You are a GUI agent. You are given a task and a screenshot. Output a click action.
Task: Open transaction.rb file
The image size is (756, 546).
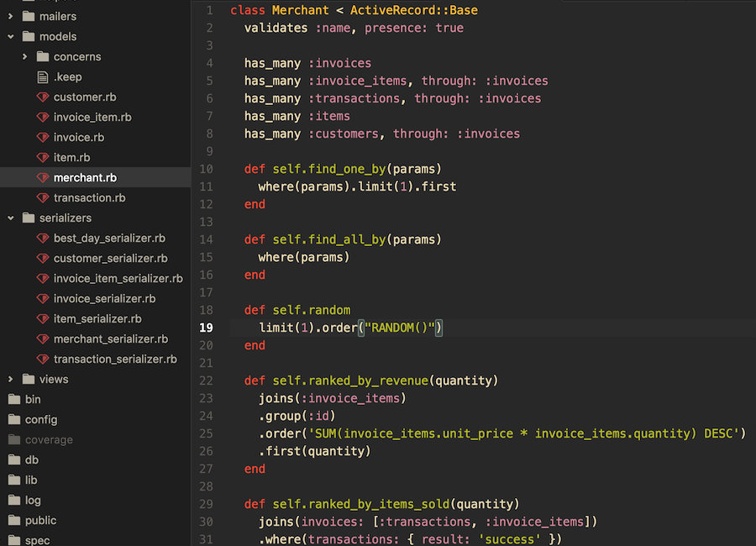[x=90, y=198]
